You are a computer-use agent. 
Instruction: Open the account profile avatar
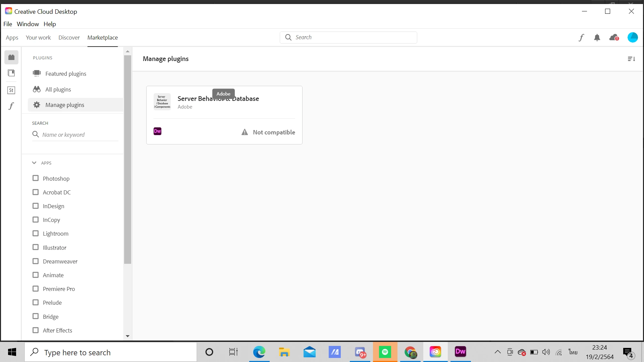coord(633,38)
